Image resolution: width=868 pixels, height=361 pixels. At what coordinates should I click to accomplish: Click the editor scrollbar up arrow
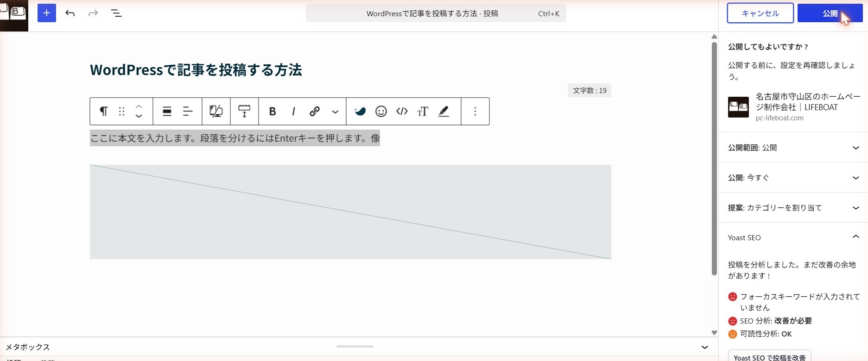click(714, 37)
